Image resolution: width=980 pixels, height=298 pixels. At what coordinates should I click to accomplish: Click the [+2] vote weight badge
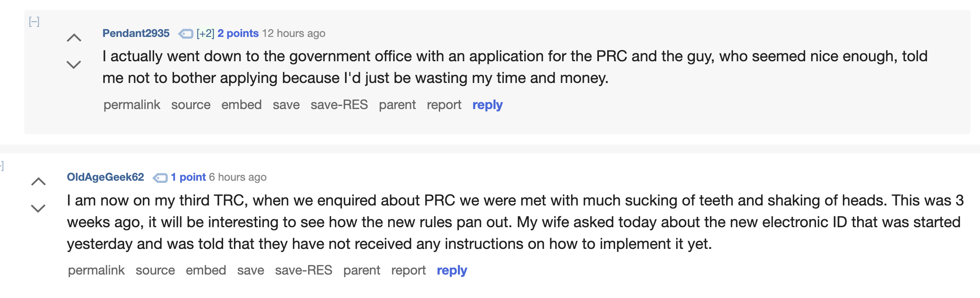coord(205,33)
